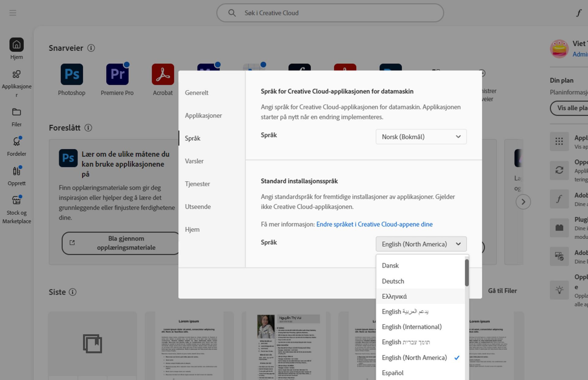Collapse the English (North America) dropdown

(x=421, y=244)
